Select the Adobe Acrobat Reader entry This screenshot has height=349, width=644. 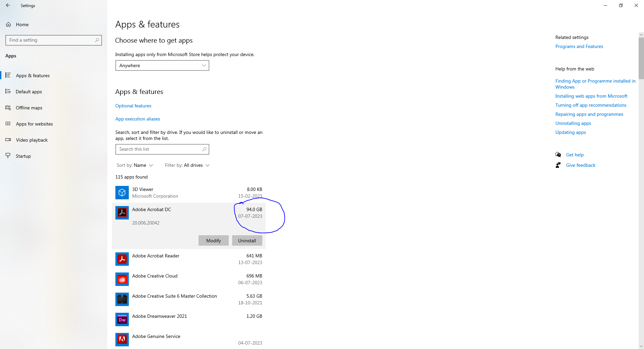[x=189, y=259]
